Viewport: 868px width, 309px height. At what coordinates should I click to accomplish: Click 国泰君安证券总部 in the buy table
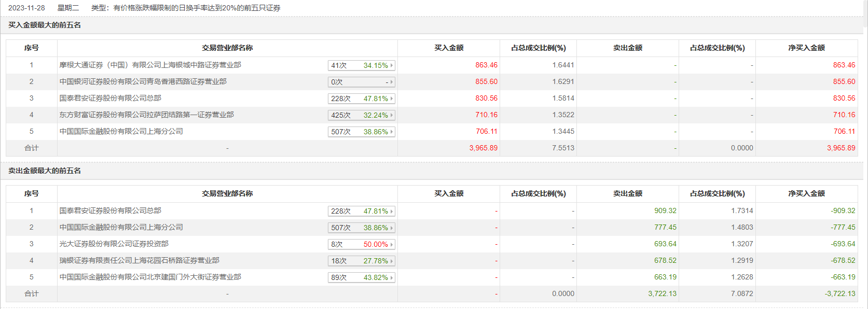(110, 98)
